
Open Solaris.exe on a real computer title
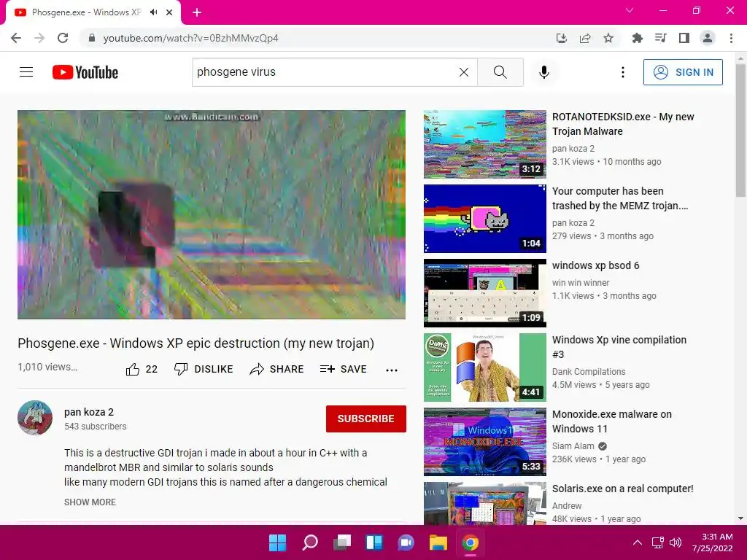(623, 489)
